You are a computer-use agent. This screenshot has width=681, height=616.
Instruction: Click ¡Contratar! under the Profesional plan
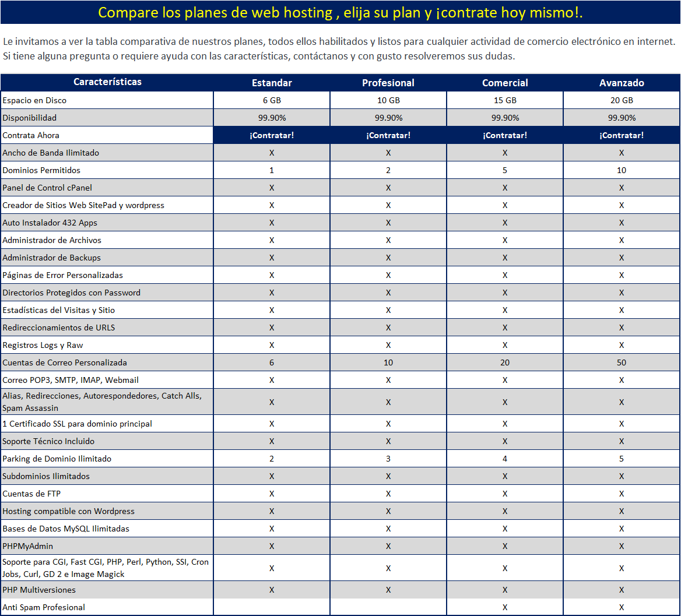[388, 135]
